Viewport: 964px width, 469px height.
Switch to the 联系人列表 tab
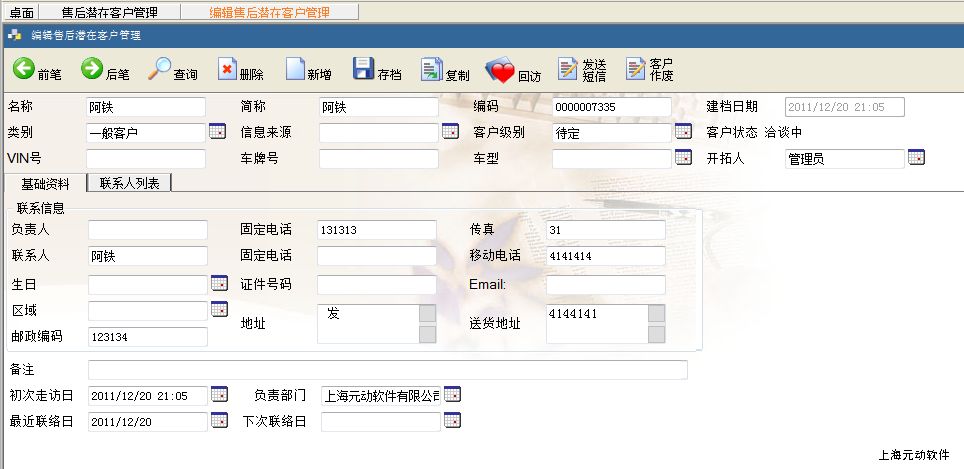tap(129, 182)
